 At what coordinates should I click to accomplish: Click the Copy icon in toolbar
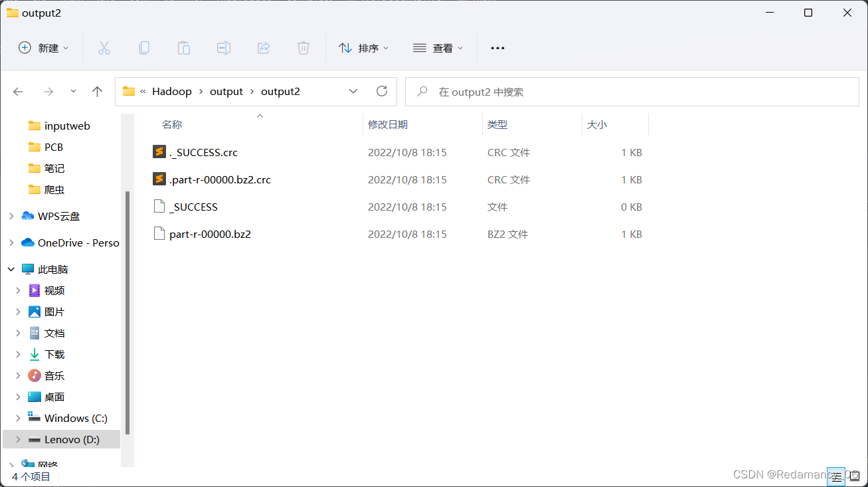pos(144,48)
